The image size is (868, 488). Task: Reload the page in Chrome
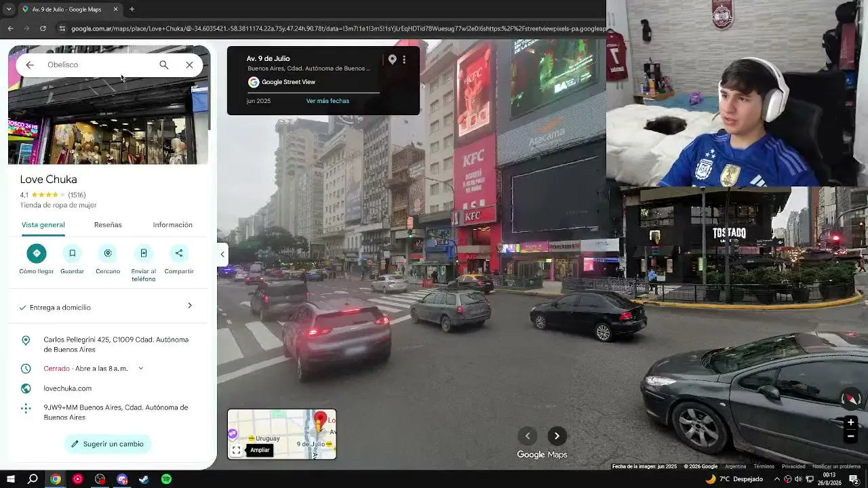[43, 28]
